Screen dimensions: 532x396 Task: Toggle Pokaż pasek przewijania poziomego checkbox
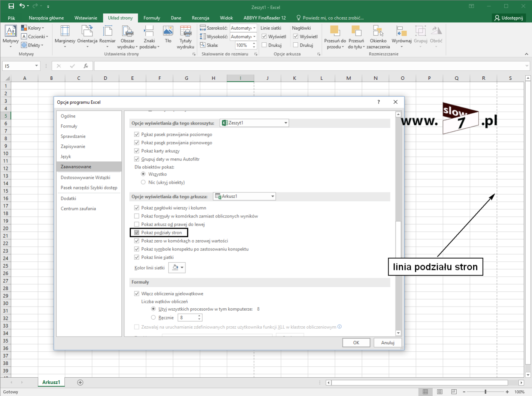pos(137,134)
